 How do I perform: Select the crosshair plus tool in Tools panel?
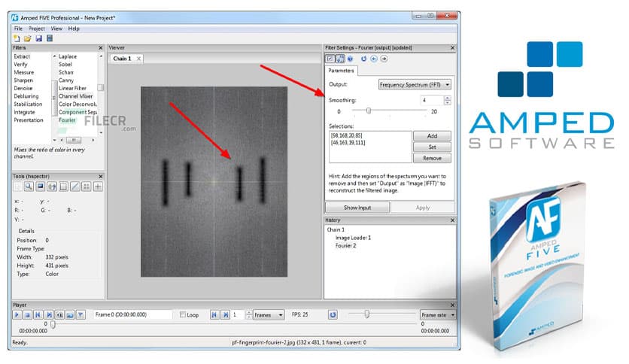point(98,187)
